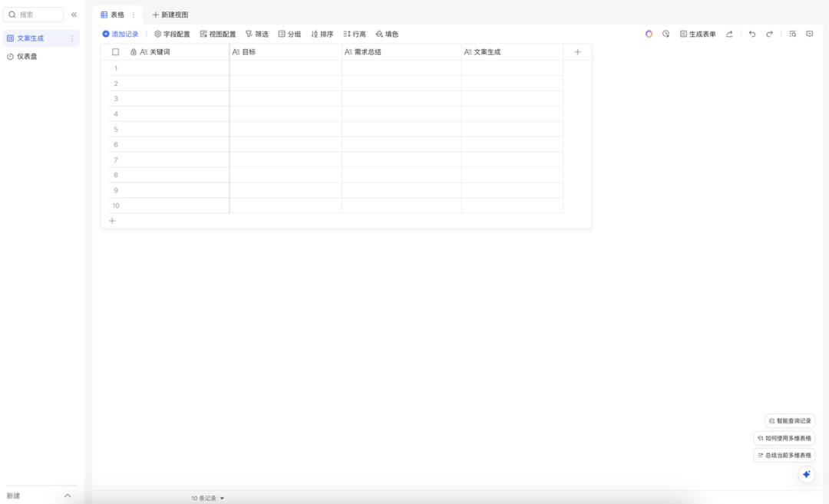Select 仪表盘 in the left sidebar
The height and width of the screenshot is (504, 829).
coord(27,57)
